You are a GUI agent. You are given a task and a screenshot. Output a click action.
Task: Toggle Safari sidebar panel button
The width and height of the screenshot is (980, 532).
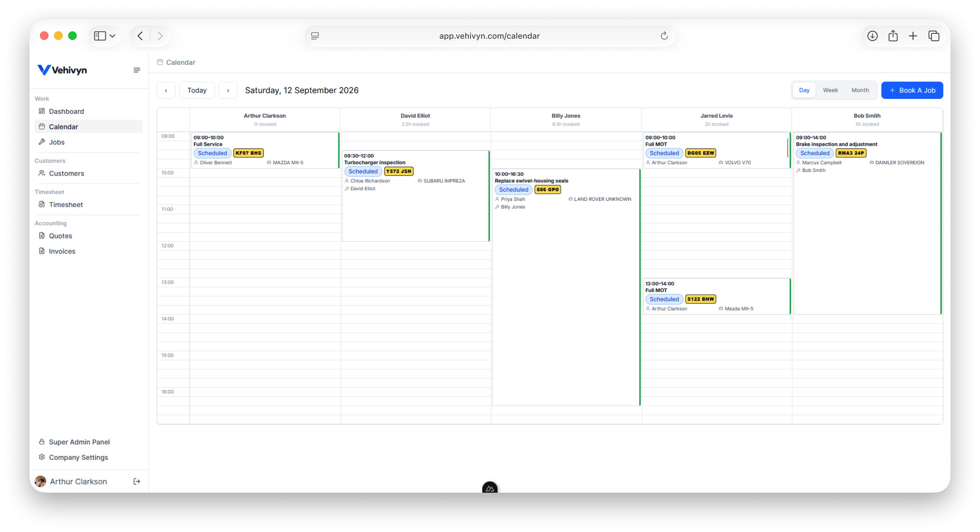click(100, 36)
